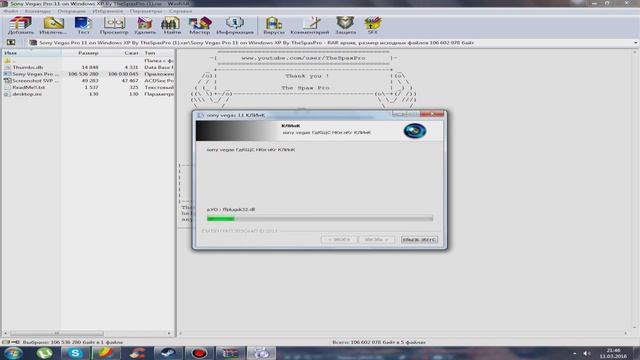
Task: Select the desktop.ini file row
Action: (89, 94)
